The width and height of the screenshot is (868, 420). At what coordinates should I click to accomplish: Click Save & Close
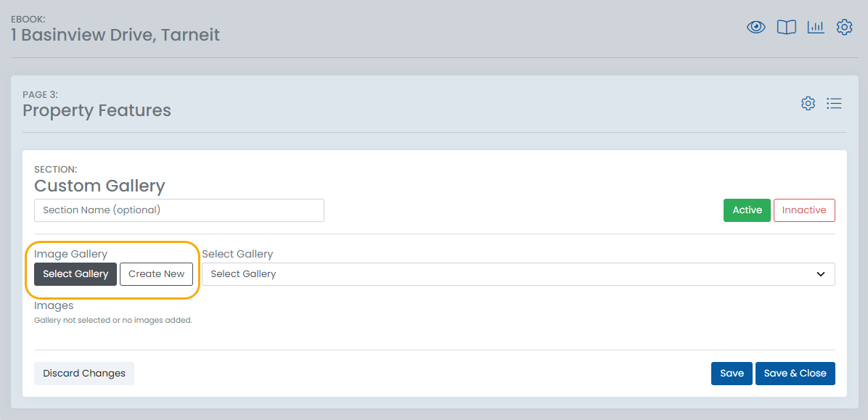tap(795, 374)
